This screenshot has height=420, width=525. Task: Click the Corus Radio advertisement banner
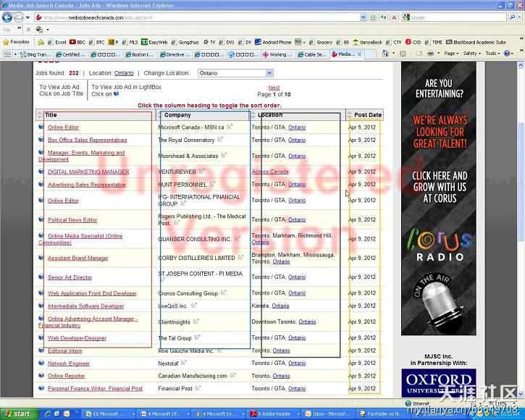[439, 198]
